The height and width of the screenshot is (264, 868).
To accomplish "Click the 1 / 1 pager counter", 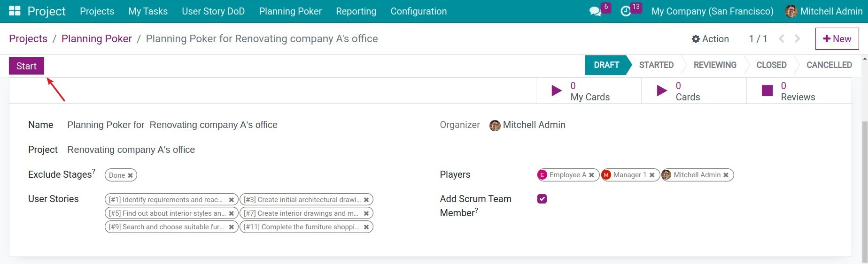I will coord(758,39).
